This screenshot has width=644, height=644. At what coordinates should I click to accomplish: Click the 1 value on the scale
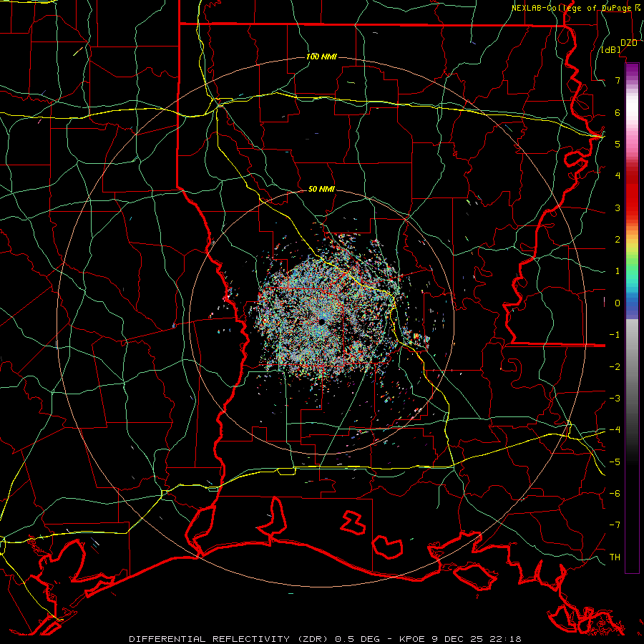[618, 271]
